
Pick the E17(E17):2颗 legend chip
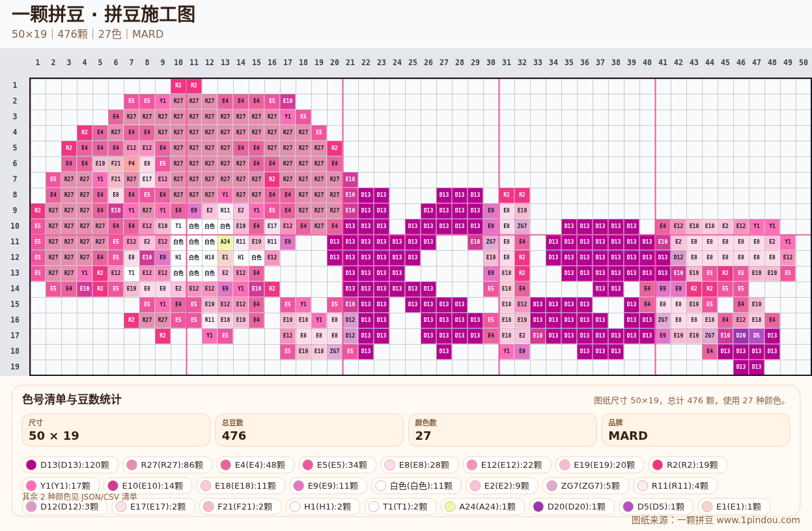[153, 507]
